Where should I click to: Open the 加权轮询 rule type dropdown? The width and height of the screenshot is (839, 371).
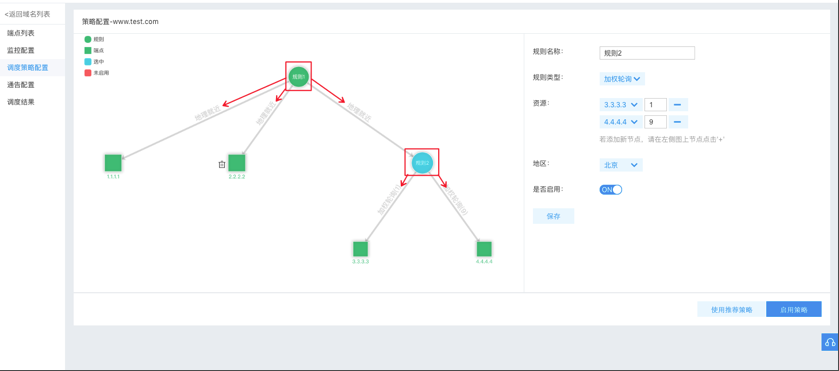tap(622, 79)
